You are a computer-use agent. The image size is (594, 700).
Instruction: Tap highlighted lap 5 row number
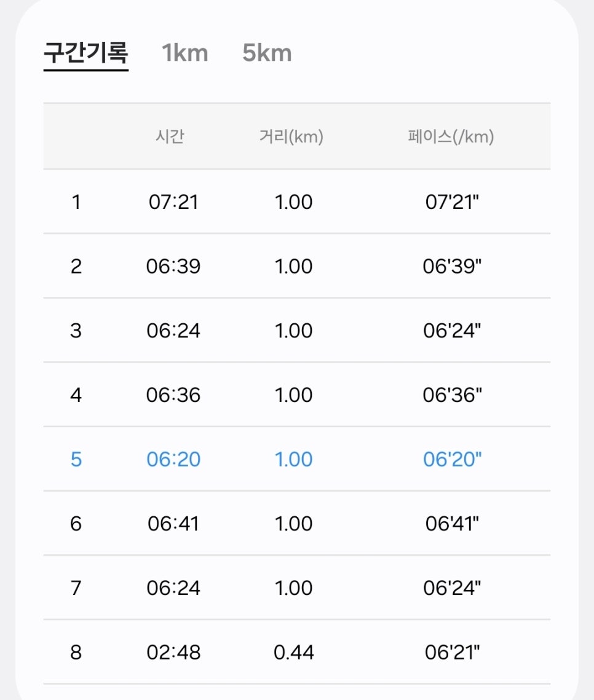[76, 459]
